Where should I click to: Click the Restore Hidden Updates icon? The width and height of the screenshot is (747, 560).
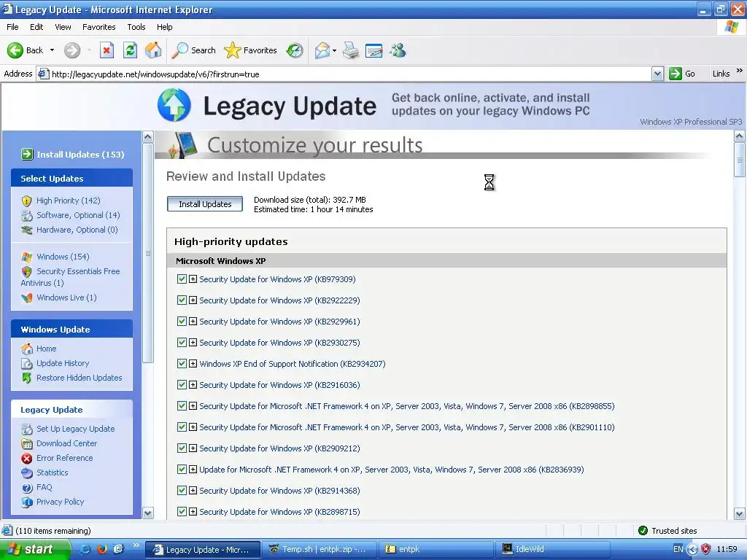point(27,378)
